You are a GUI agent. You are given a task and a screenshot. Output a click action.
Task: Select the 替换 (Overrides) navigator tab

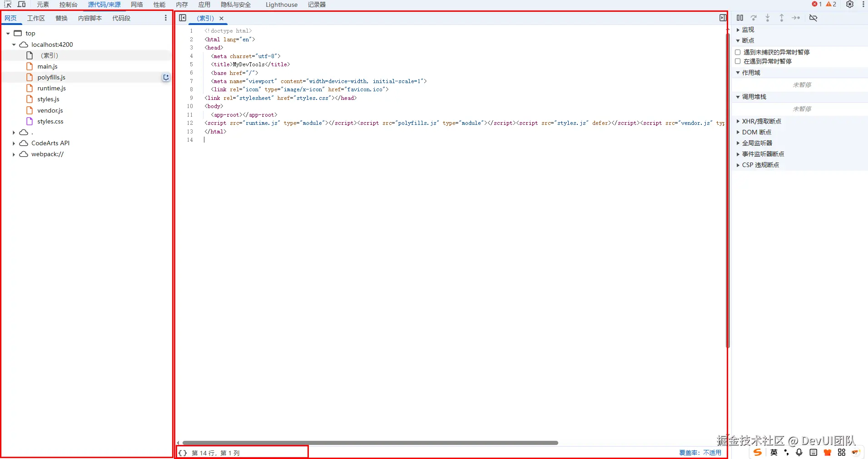click(x=62, y=18)
